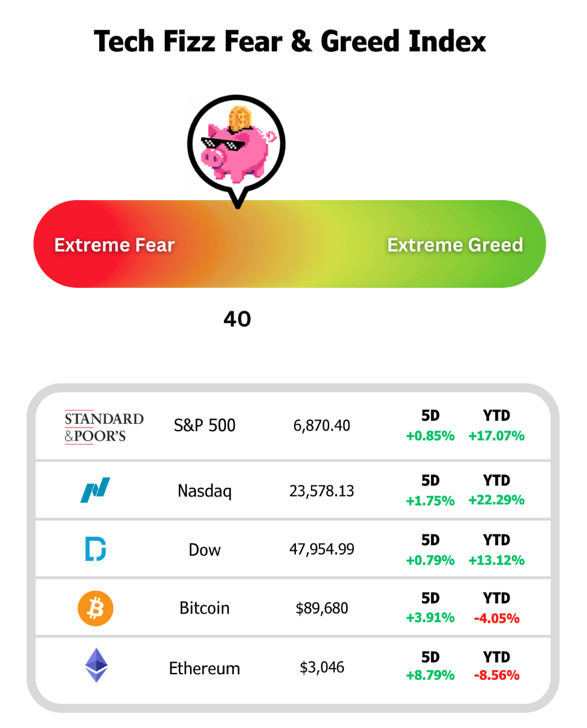
Task: Open the Nasdaq index name
Action: (x=205, y=490)
